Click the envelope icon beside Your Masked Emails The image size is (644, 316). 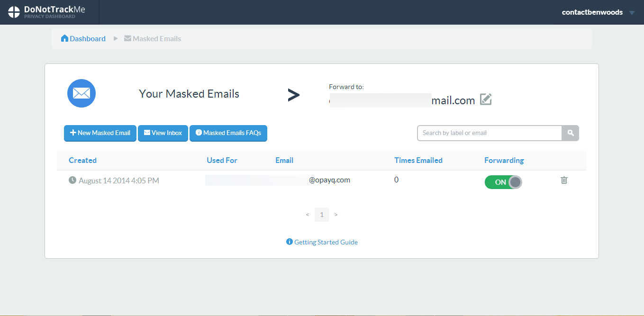81,93
